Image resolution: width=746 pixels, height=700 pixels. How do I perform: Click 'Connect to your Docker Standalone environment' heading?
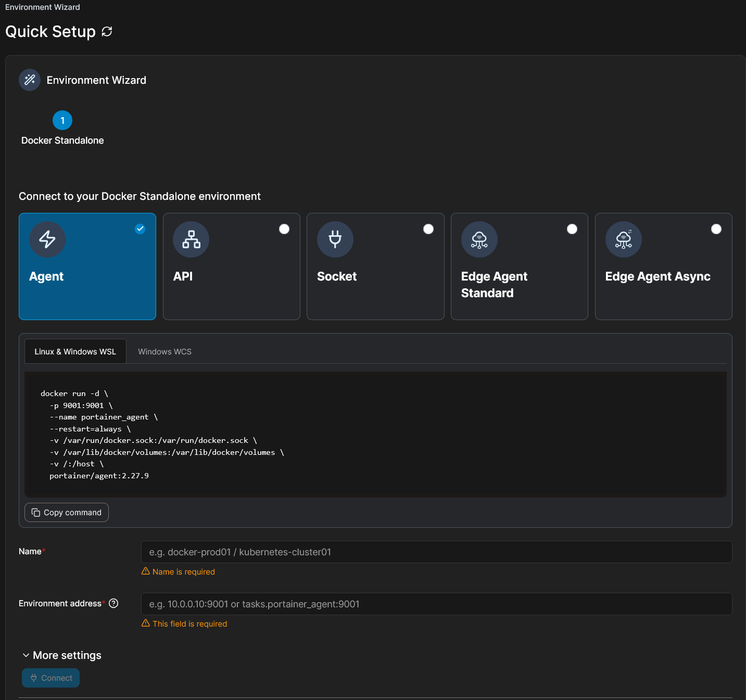[x=140, y=196]
